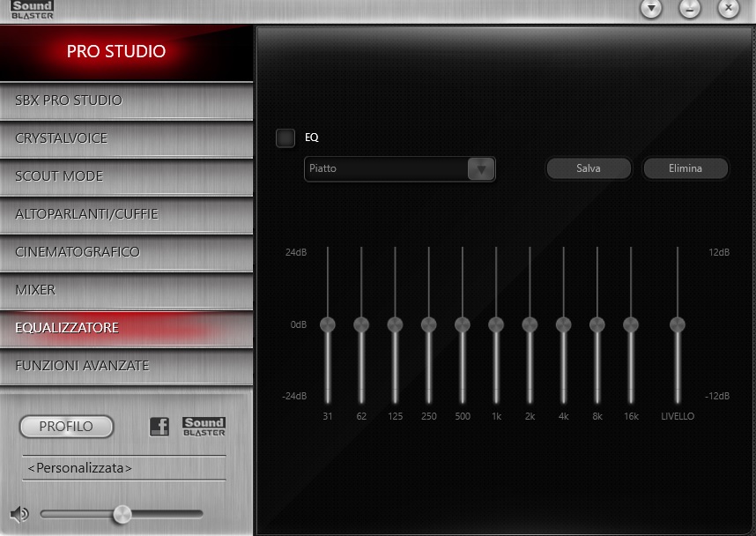Click the 62 Hz band slider knob
756x536 pixels.
(x=361, y=324)
